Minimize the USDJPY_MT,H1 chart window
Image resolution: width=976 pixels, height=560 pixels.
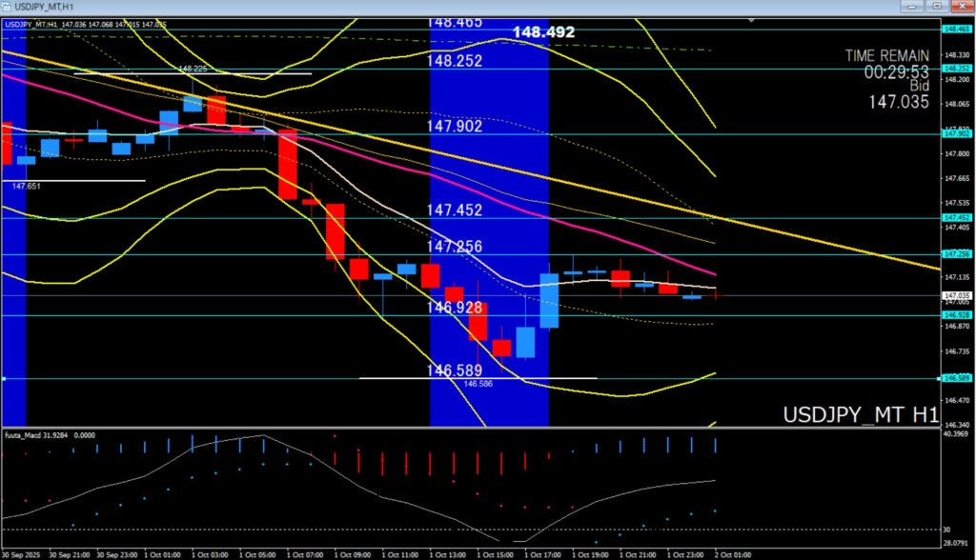pos(910,7)
